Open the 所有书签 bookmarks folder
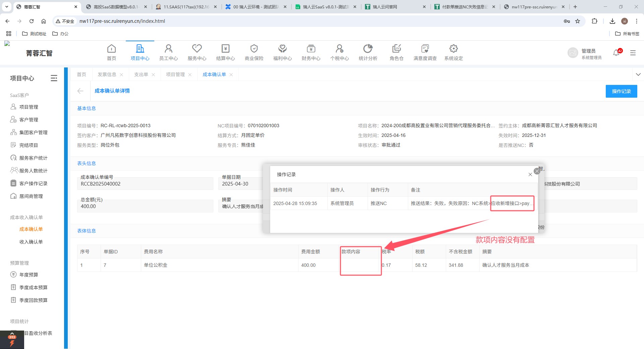 tap(627, 34)
